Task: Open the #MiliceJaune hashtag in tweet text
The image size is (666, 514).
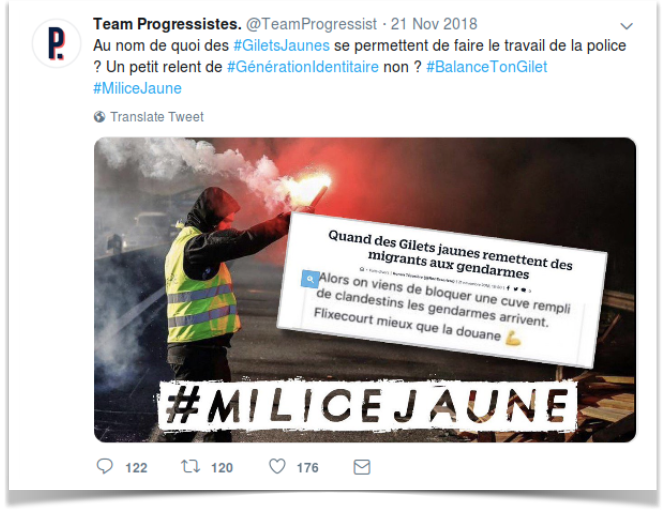Action: point(138,88)
